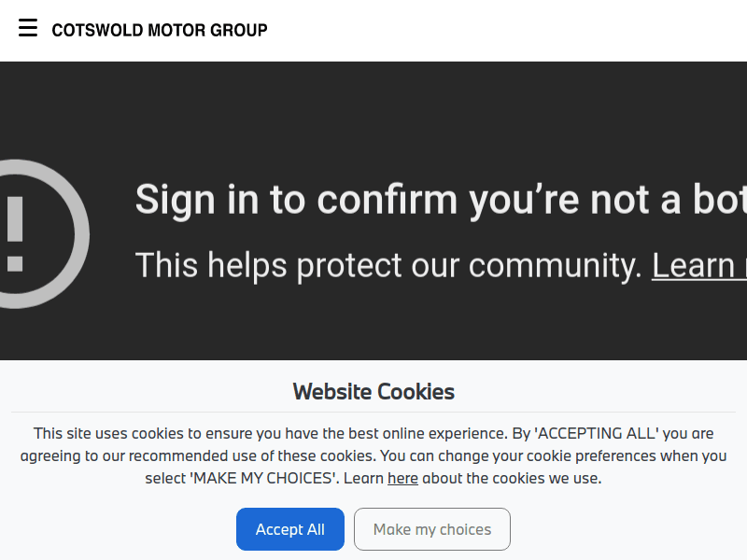Open the hamburger navigation menu

click(28, 28)
